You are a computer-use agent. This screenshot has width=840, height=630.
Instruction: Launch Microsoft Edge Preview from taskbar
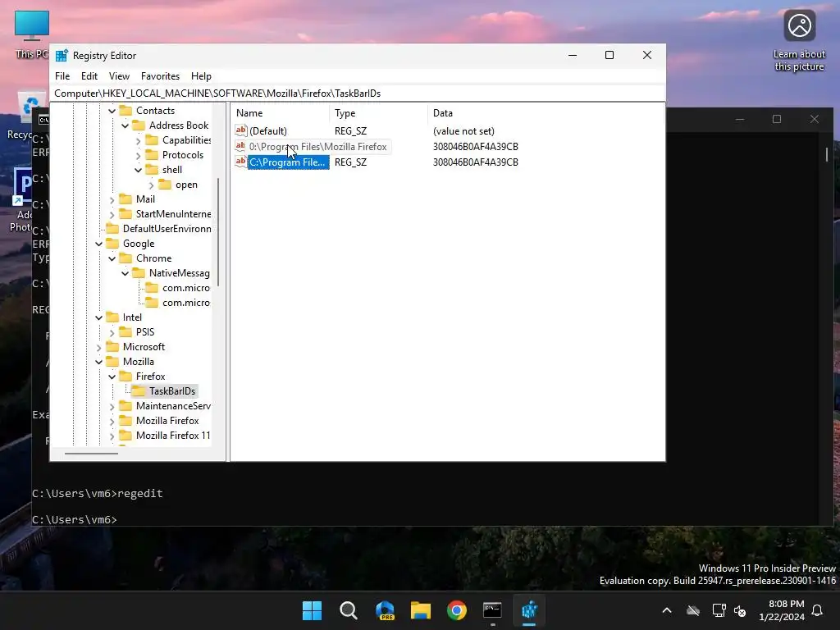coord(385,610)
